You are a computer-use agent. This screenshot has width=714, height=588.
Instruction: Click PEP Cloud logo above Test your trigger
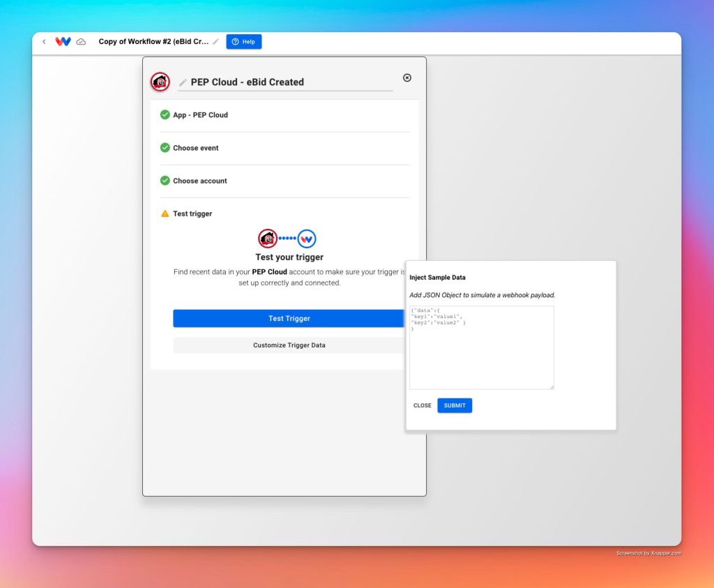[x=268, y=239]
